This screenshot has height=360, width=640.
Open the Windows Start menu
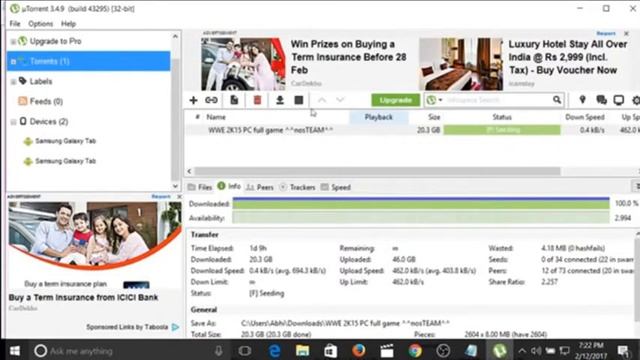15,351
